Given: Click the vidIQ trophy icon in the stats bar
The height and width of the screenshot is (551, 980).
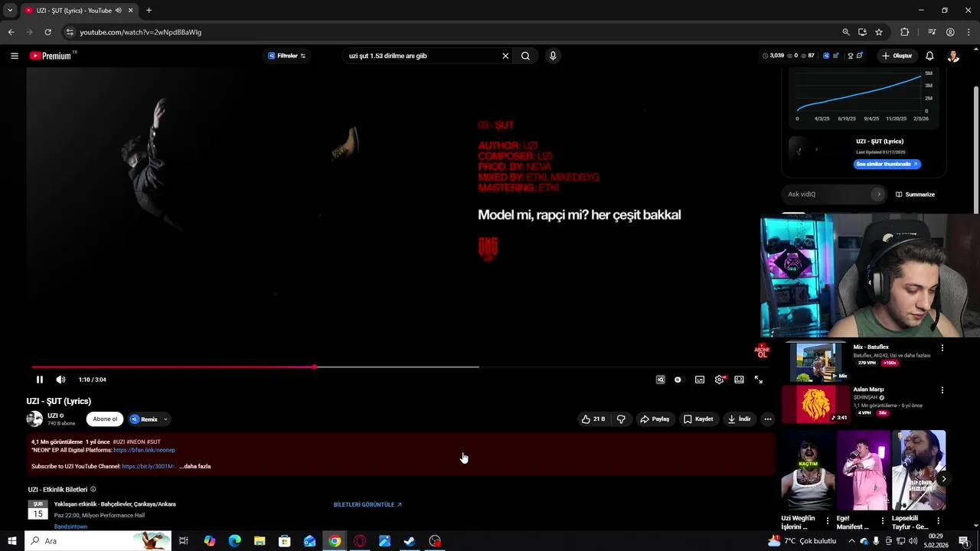Looking at the screenshot, I should point(851,56).
